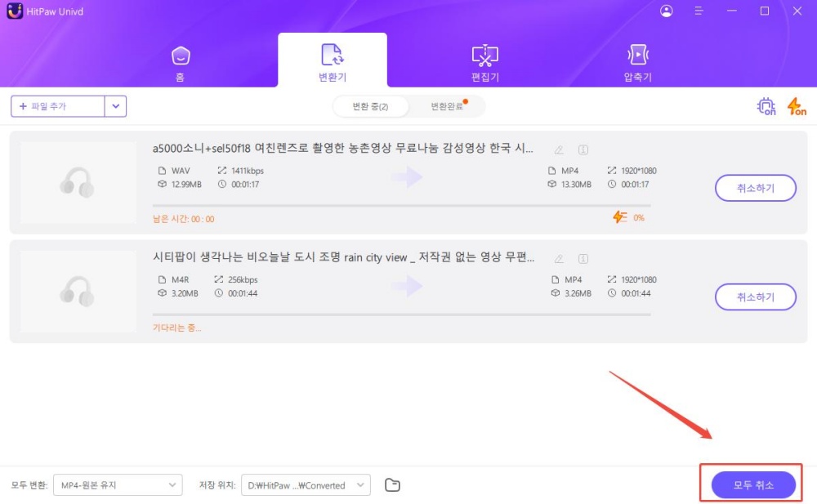Click the lightning 0% progress indicator
Screen dimensions: 817x504
pyautogui.click(x=629, y=217)
